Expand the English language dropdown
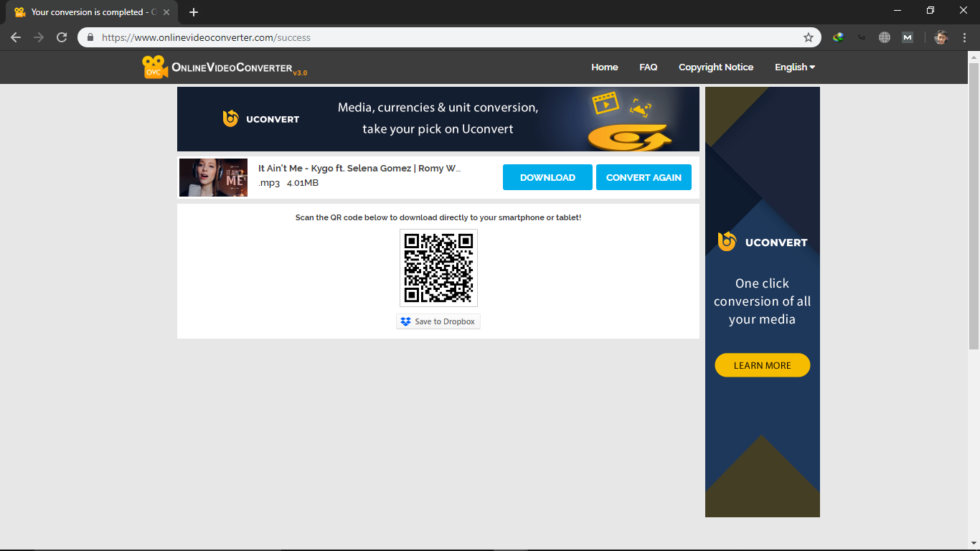This screenshot has width=980, height=551. click(x=795, y=67)
